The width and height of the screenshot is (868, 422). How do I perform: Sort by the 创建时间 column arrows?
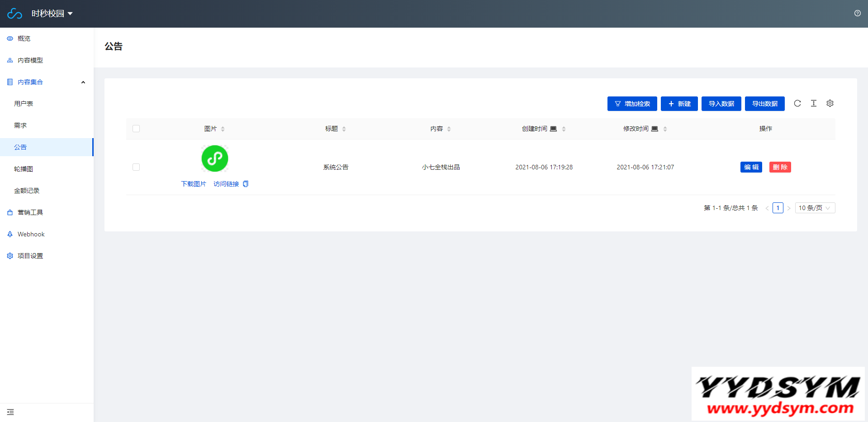pyautogui.click(x=564, y=129)
